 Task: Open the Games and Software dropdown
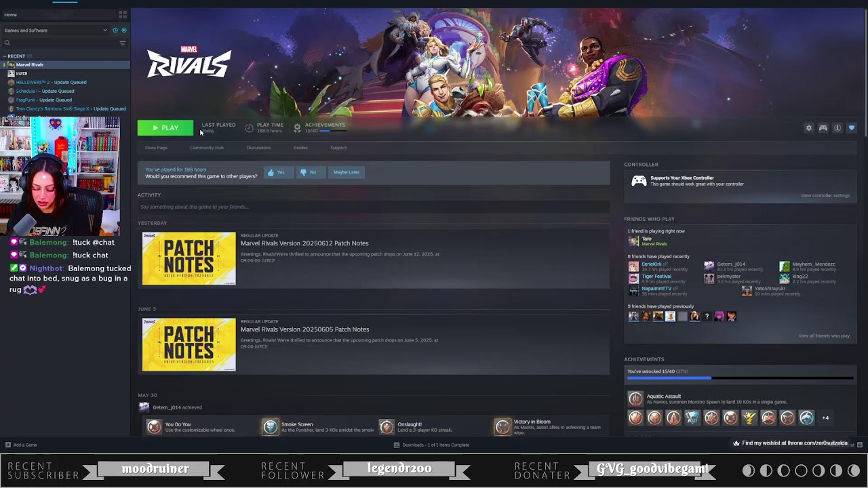[56, 30]
